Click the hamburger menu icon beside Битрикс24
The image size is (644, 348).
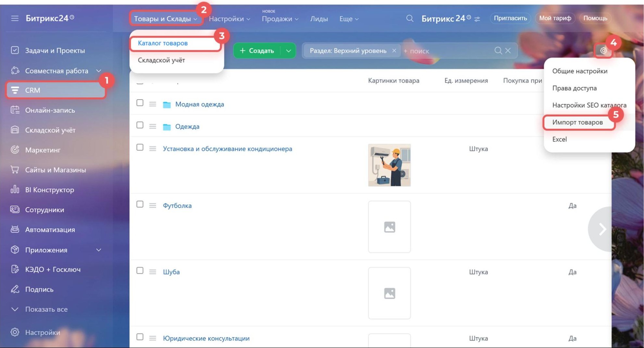[15, 18]
